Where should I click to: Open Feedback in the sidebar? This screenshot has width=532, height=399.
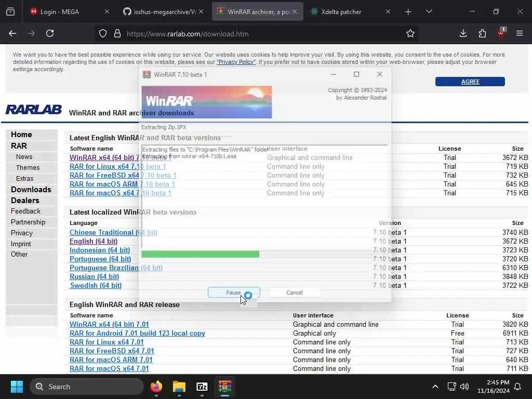coord(25,211)
